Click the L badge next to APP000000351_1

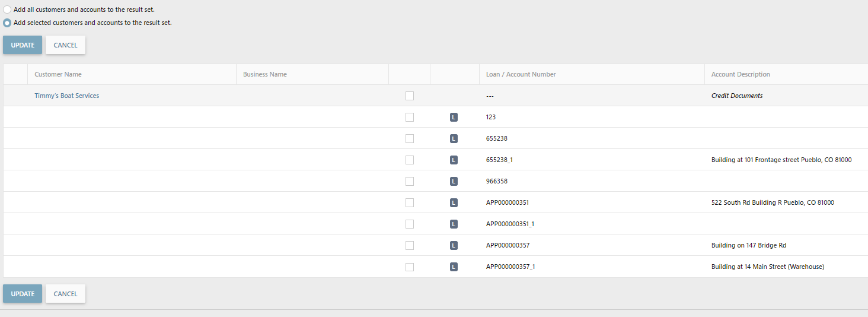tap(454, 224)
